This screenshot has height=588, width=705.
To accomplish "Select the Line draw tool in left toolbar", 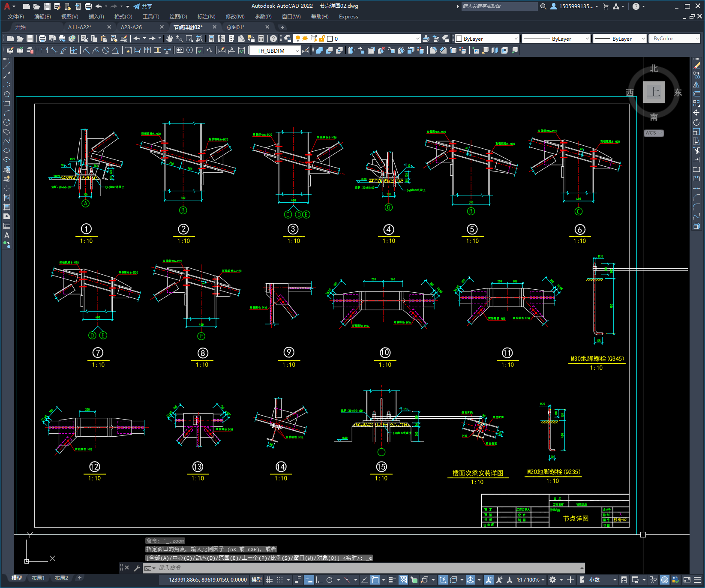I will point(7,66).
